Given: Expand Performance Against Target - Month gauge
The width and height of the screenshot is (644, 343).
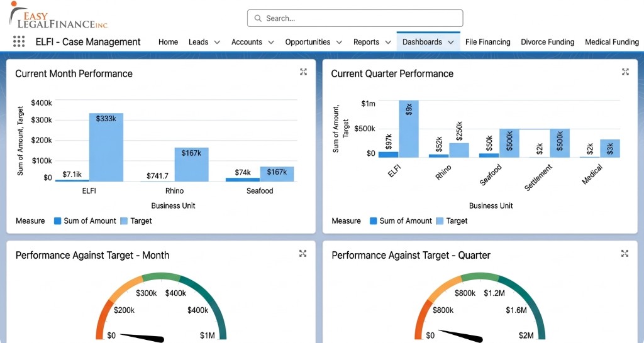Looking at the screenshot, I should tap(303, 254).
